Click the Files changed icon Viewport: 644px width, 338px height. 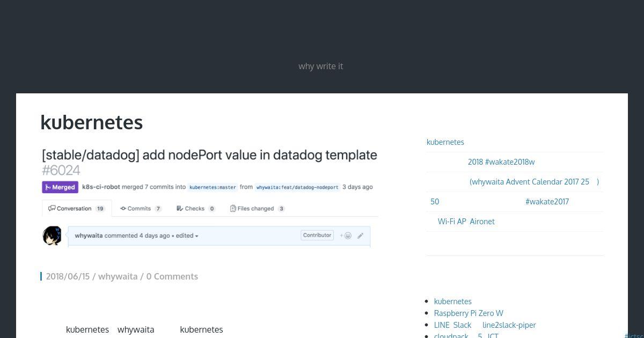(x=233, y=208)
